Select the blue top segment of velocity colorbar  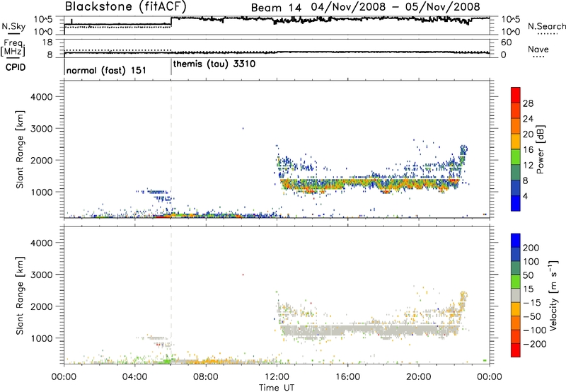click(516, 241)
